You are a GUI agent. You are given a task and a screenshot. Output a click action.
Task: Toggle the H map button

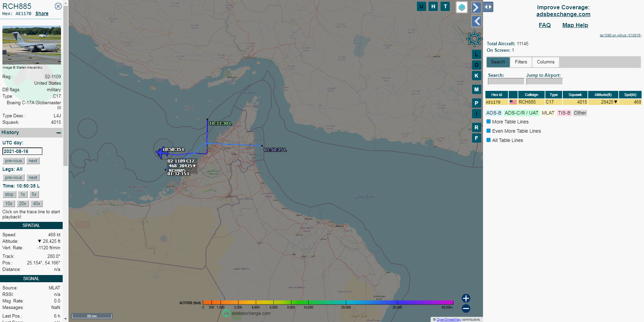point(433,6)
